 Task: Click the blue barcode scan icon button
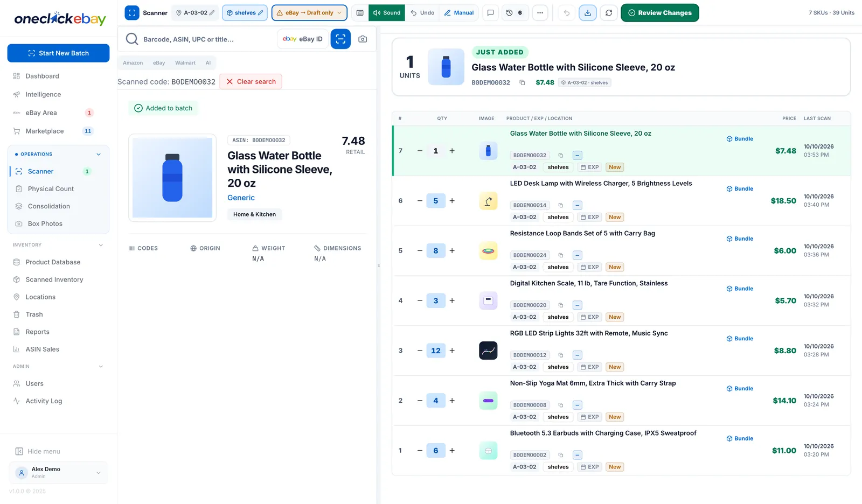tap(340, 39)
